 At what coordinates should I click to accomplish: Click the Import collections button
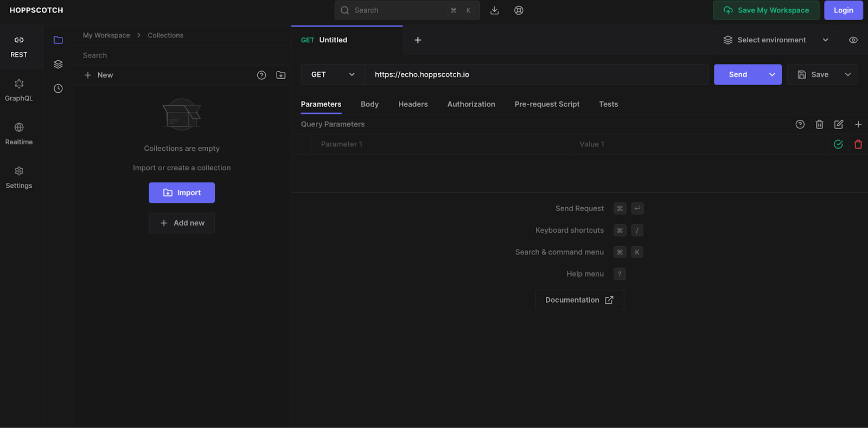(182, 193)
